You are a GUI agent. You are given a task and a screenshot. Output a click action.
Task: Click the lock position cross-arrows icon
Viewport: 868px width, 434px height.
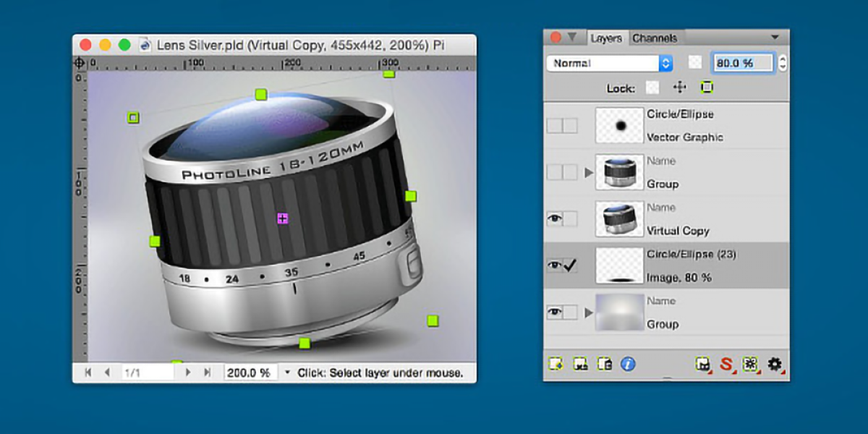tap(679, 88)
